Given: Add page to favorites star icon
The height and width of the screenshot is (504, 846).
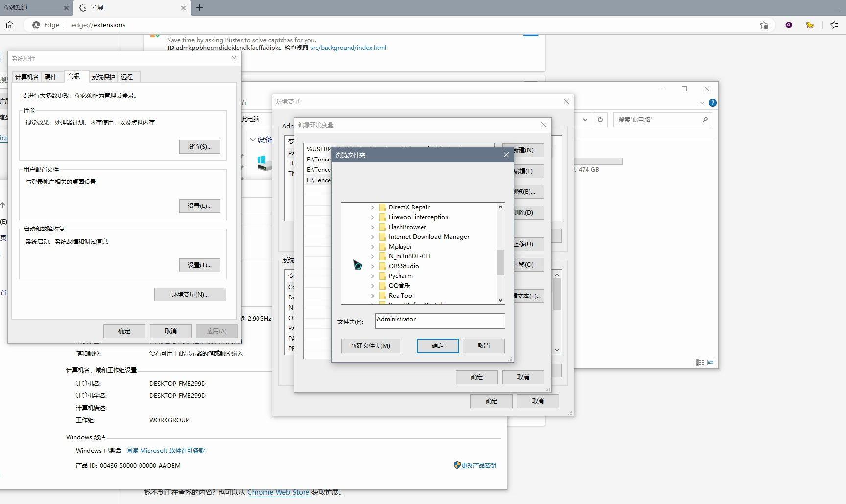Looking at the screenshot, I should tap(764, 25).
